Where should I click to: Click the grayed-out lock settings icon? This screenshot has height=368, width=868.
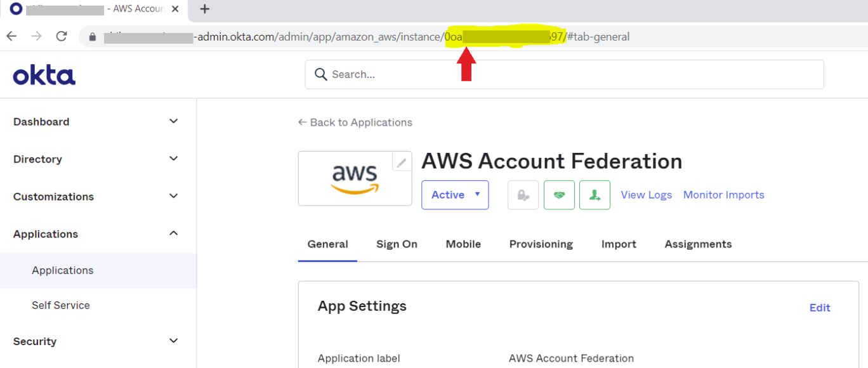(522, 195)
